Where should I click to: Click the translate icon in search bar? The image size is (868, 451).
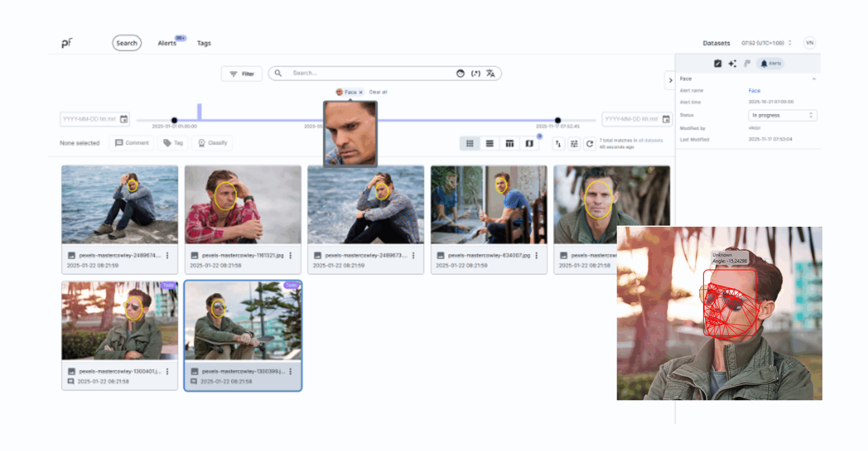(x=490, y=73)
